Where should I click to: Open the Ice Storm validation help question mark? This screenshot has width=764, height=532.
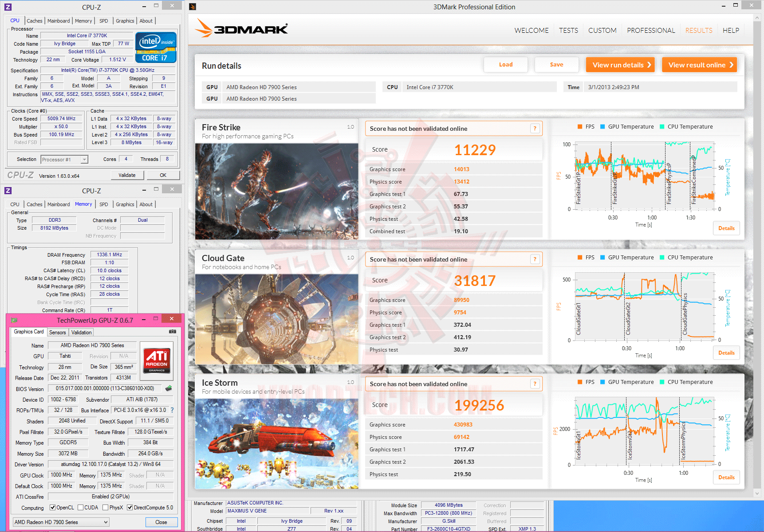pyautogui.click(x=535, y=384)
